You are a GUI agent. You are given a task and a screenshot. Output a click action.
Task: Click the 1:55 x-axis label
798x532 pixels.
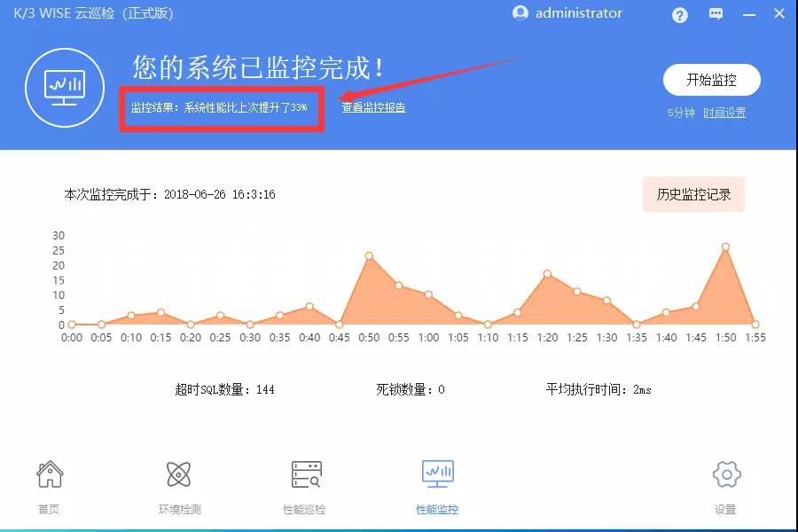[x=755, y=338]
